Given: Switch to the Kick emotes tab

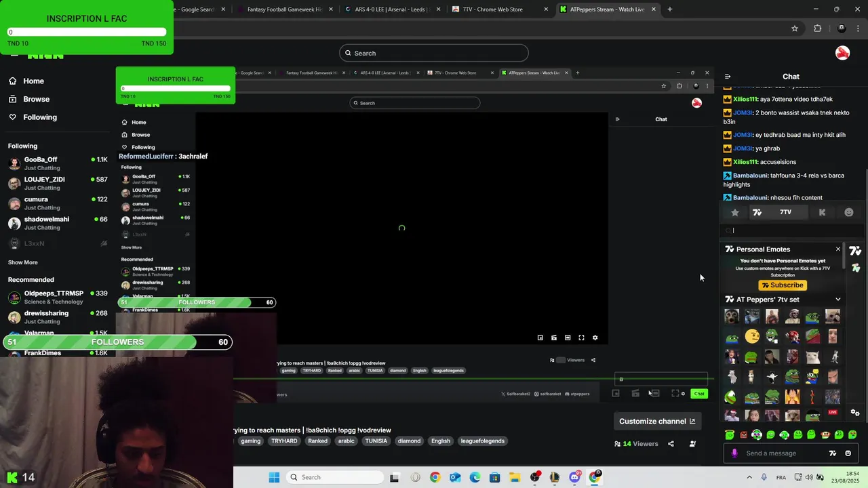Looking at the screenshot, I should tap(822, 212).
